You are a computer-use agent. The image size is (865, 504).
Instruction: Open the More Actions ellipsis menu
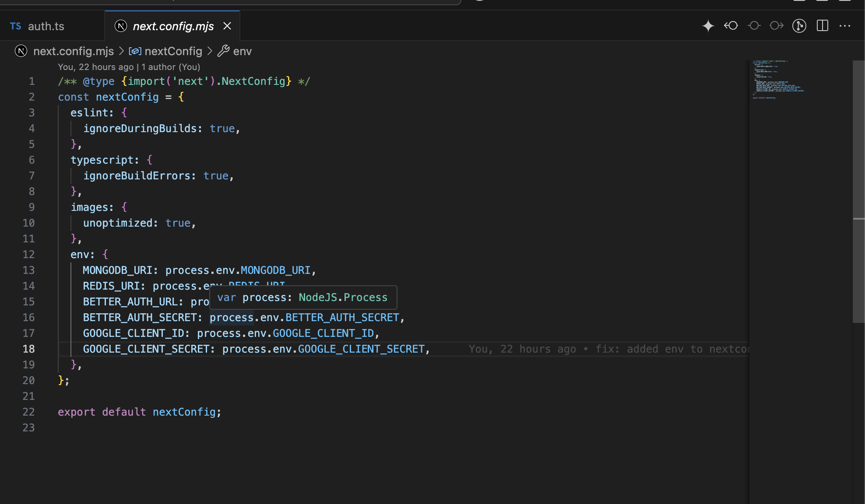[845, 26]
